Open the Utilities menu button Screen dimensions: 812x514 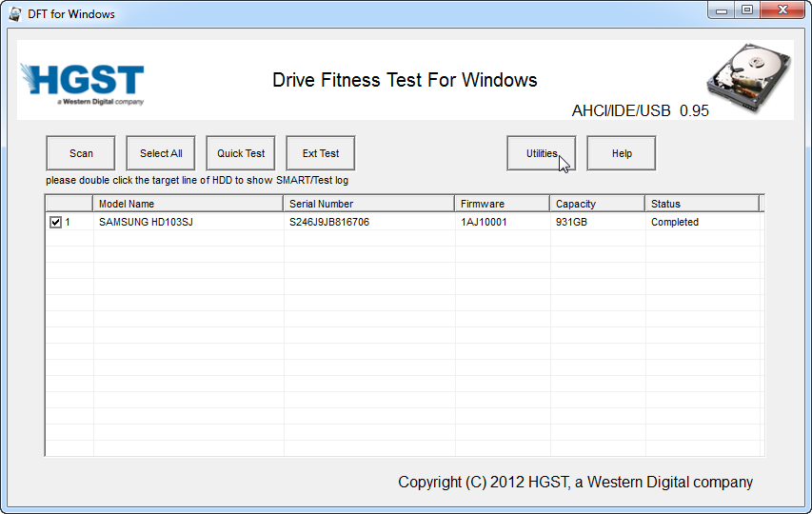pos(541,153)
